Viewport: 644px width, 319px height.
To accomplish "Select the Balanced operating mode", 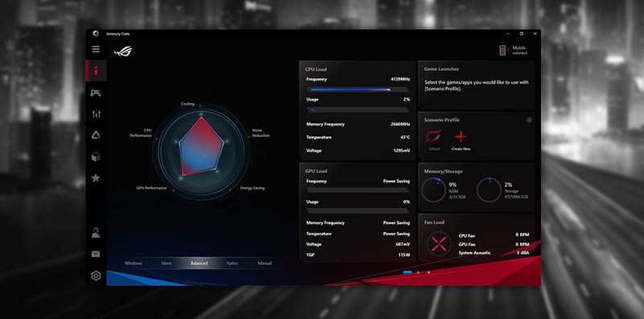I will pos(199,263).
